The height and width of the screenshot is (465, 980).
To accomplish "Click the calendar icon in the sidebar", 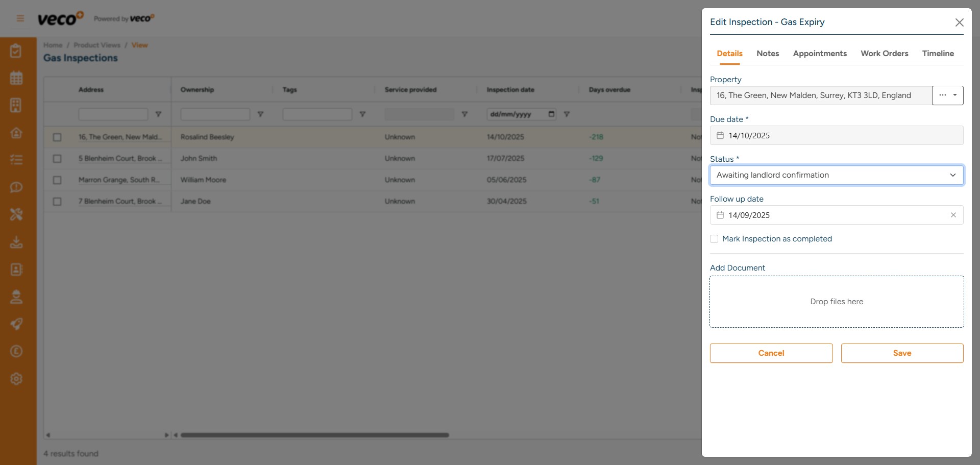I will (16, 78).
